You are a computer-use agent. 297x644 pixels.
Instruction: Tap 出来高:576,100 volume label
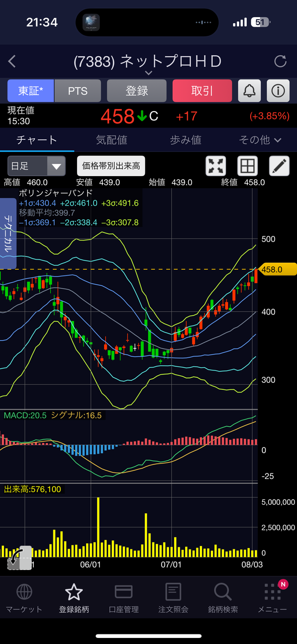(33, 489)
